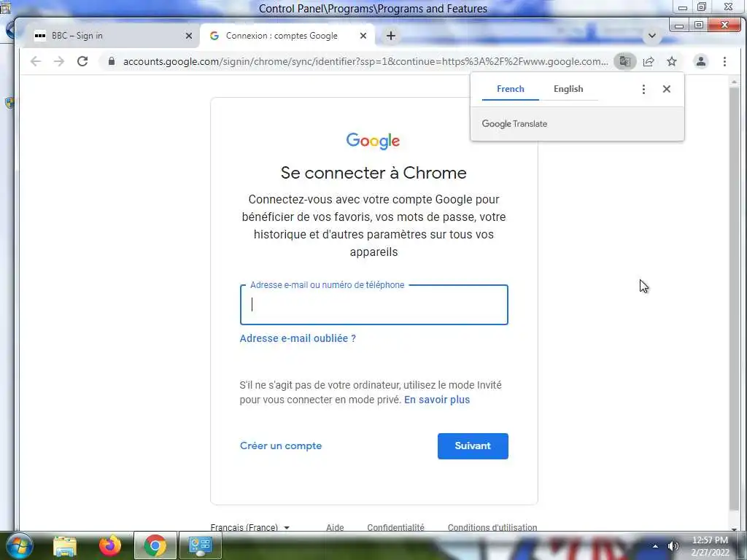Select French in the translate popup
This screenshot has height=560, width=747.
(510, 89)
